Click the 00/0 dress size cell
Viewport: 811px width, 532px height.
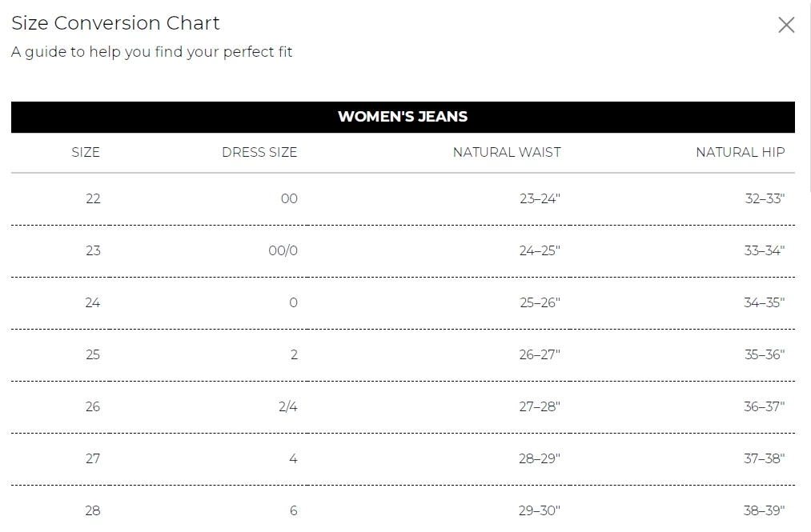click(x=283, y=250)
